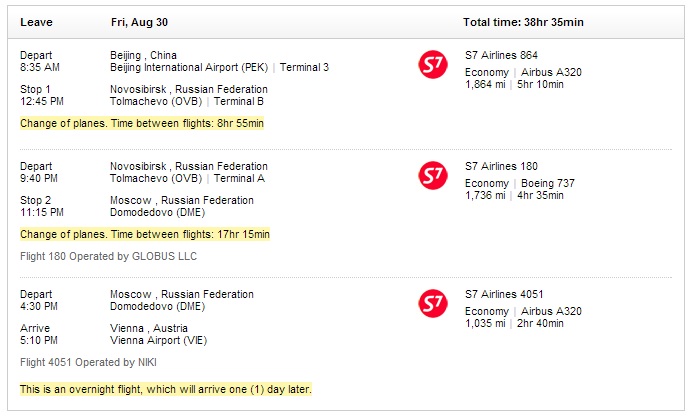Click the 8hr 55min layover notice

[x=142, y=123]
